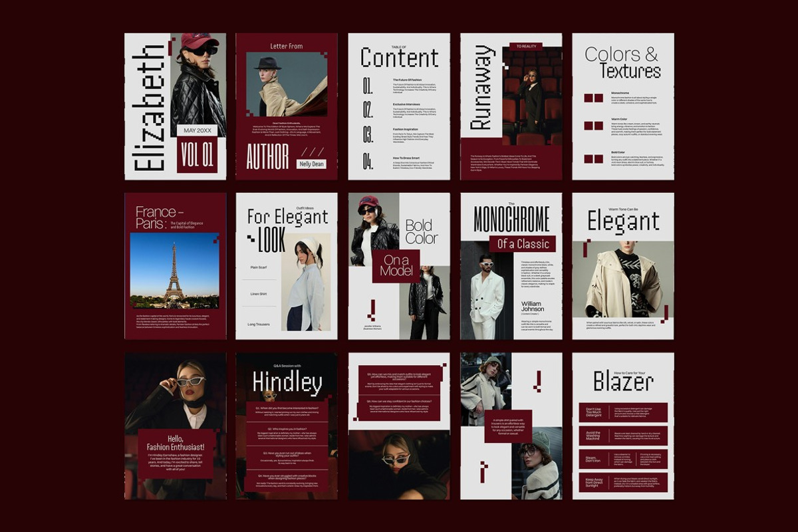Open the Eiffel Tower photo
Screen dimensions: 798x532
coord(174,270)
